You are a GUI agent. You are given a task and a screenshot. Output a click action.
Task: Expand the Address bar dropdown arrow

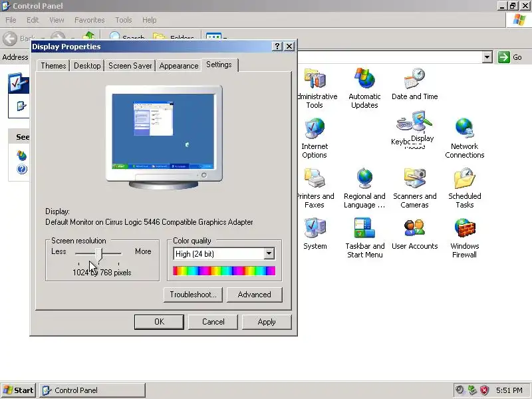[x=487, y=57]
